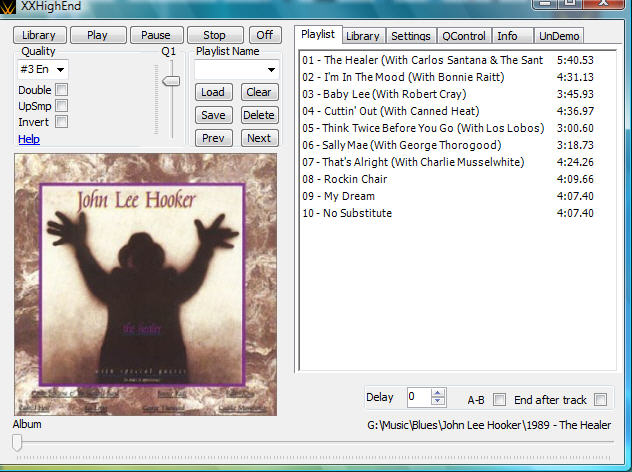Select track 09 - My Dream

pyautogui.click(x=448, y=196)
